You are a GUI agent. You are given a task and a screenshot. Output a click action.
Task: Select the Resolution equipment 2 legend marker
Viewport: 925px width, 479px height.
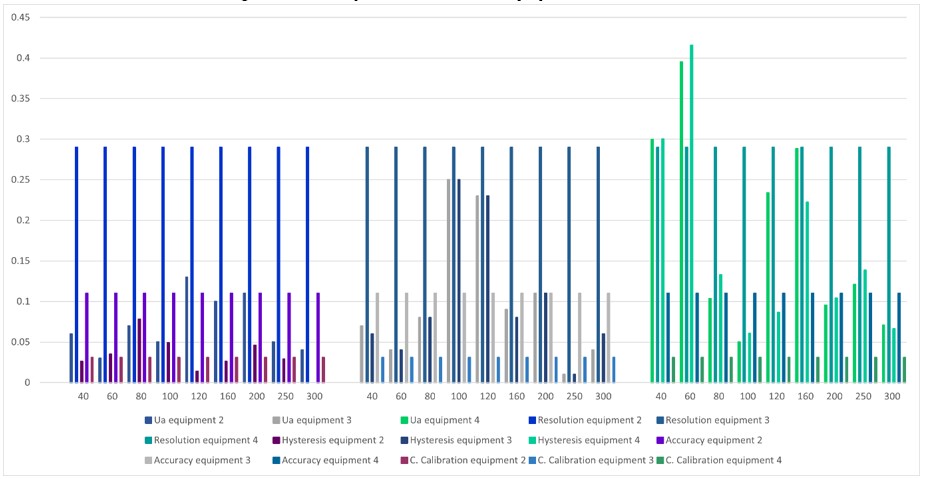[x=526, y=420]
